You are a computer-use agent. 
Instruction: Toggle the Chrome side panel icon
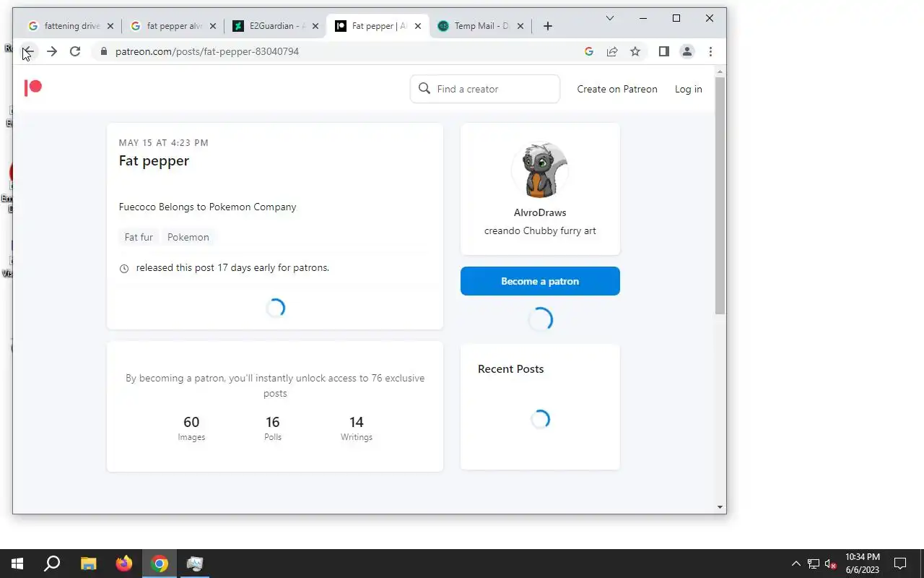(x=664, y=51)
